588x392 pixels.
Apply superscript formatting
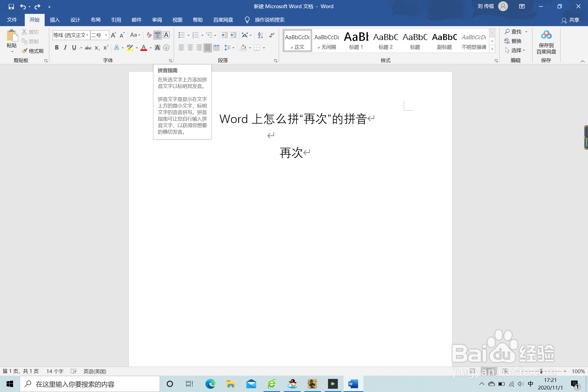point(106,48)
